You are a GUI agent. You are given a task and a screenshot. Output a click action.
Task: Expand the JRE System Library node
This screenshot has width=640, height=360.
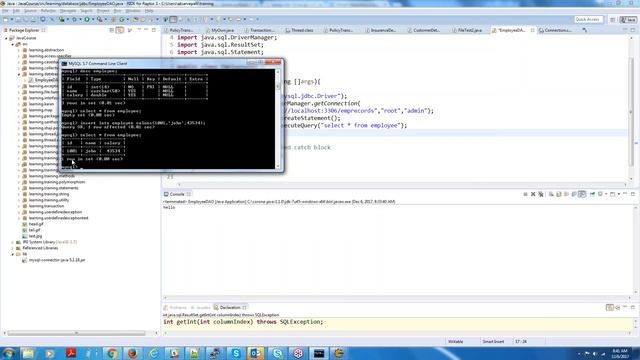point(13,242)
